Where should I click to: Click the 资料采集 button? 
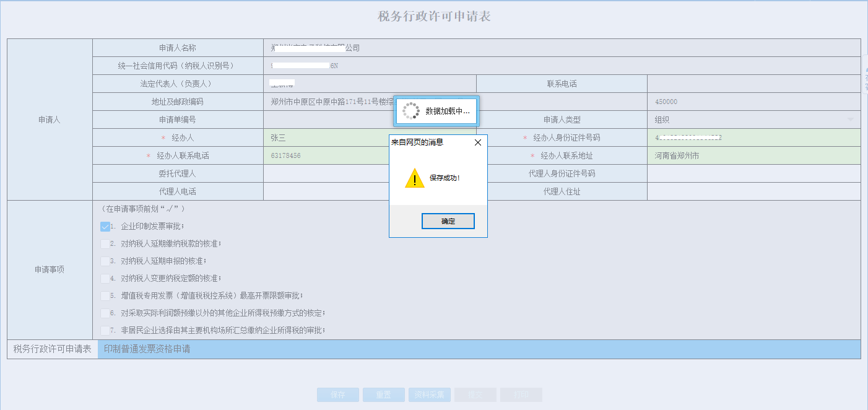pyautogui.click(x=429, y=395)
